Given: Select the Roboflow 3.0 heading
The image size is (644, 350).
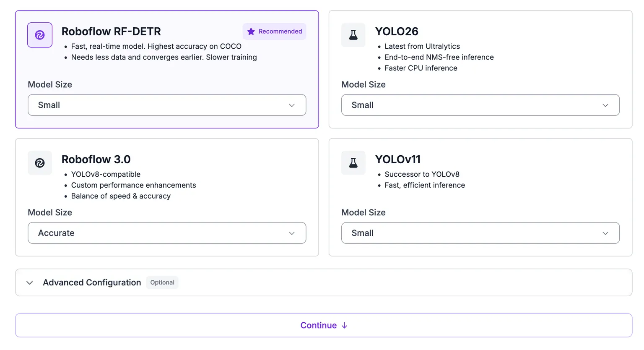Looking at the screenshot, I should [96, 159].
